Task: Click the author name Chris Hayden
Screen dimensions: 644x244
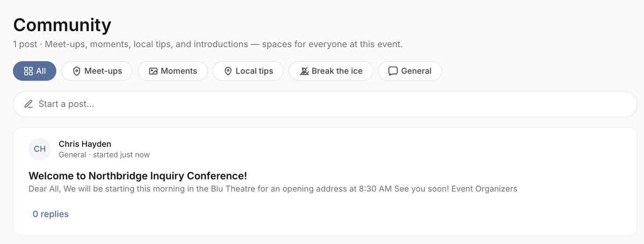Action: [x=85, y=144]
